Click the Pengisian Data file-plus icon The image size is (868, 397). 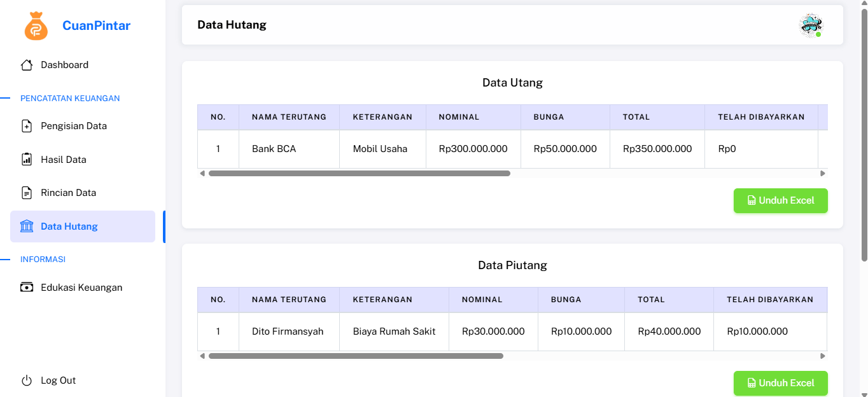pyautogui.click(x=27, y=126)
